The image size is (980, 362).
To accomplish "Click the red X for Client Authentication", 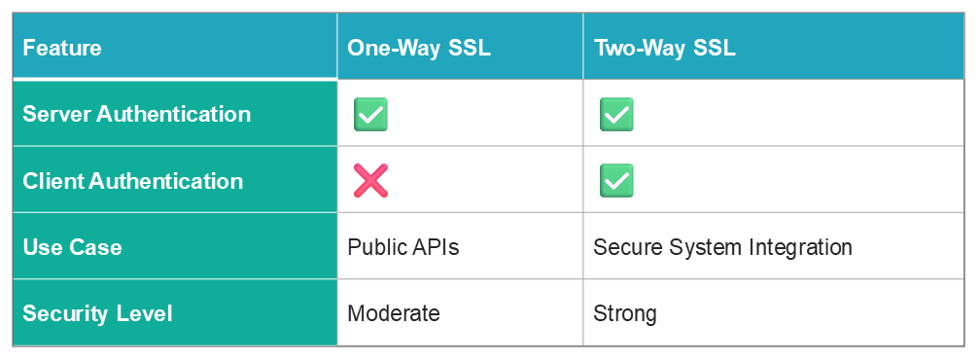I will click(370, 181).
